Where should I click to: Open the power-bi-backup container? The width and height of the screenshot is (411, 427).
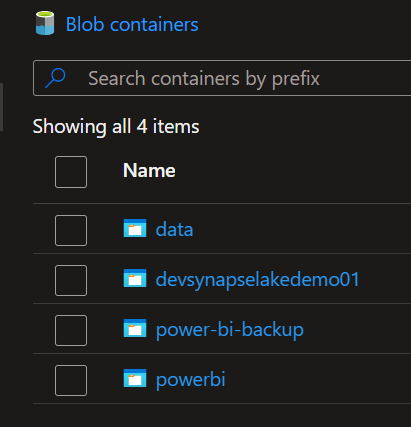(x=230, y=330)
